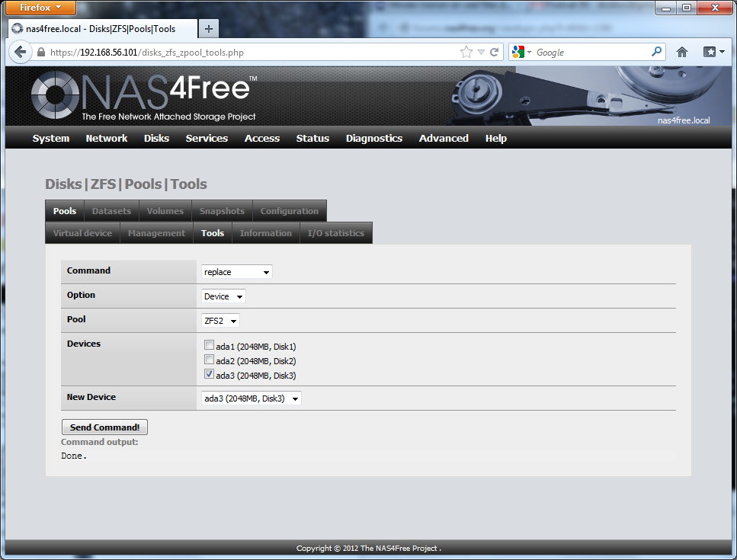Click the ada2 (2048MB, Disk2) label
Viewport: 737px width, 560px height.
(255, 361)
